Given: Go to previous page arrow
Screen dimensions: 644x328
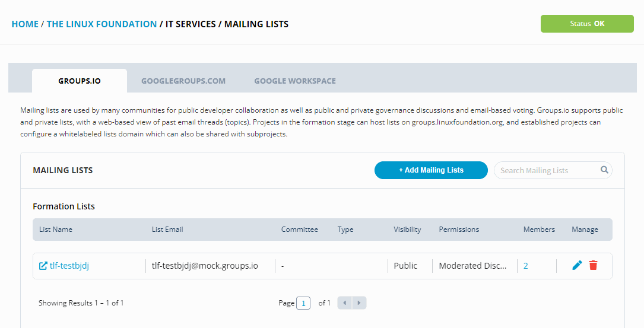Looking at the screenshot, I should (x=345, y=303).
